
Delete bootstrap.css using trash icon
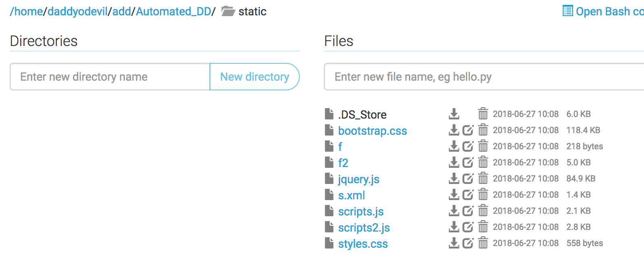[x=483, y=130]
